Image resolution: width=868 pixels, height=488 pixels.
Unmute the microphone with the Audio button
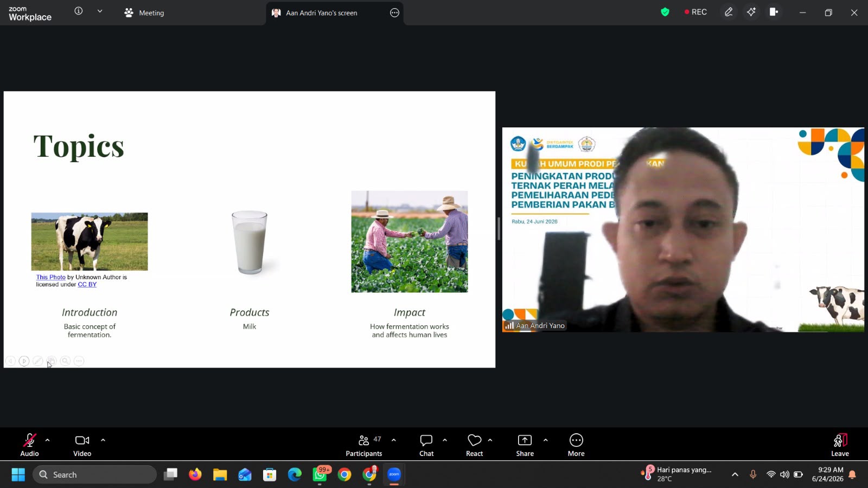coord(29,445)
